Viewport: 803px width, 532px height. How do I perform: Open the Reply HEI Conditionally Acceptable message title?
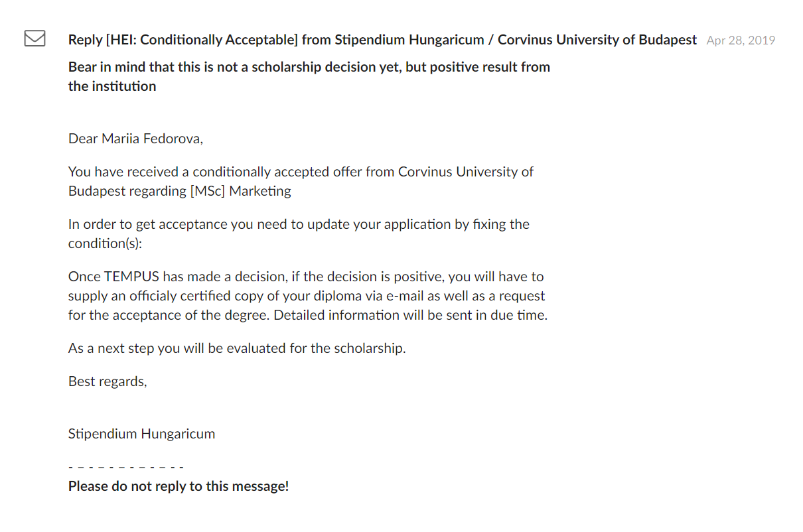(382, 40)
